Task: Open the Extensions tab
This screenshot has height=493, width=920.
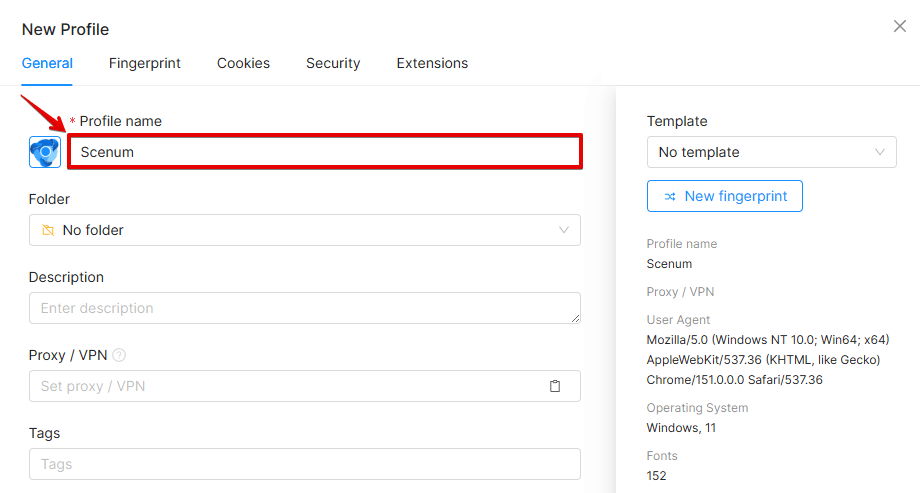Action: pos(432,63)
